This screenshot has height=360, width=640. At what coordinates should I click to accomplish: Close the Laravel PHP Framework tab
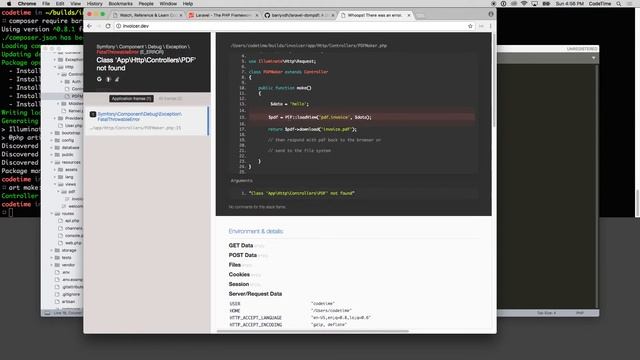[x=257, y=15]
